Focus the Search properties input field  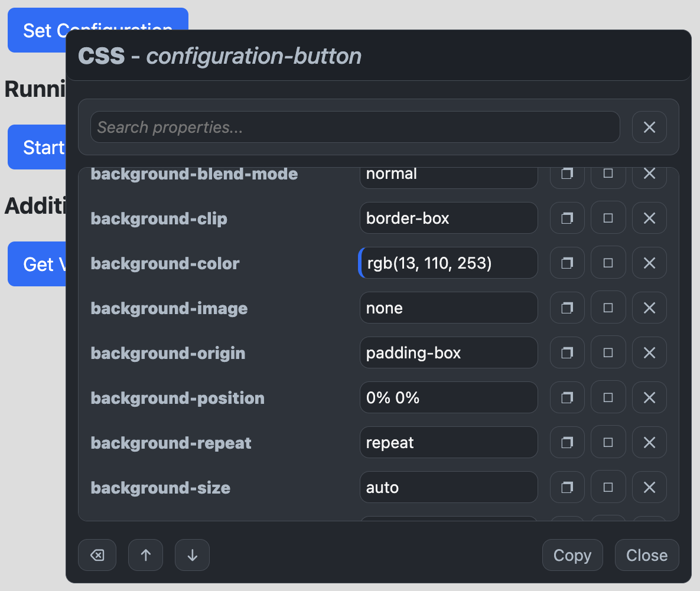coord(355,127)
